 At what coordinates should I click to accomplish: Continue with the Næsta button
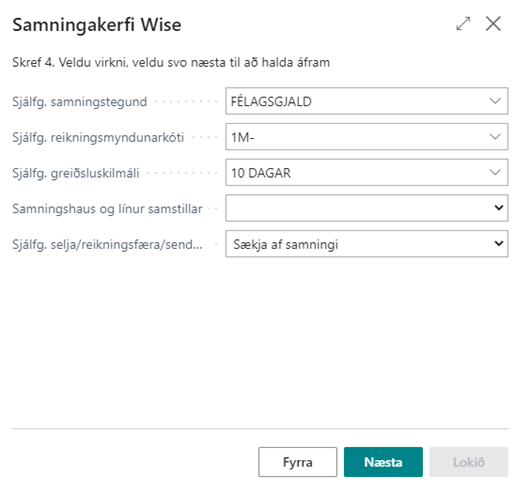(383, 462)
